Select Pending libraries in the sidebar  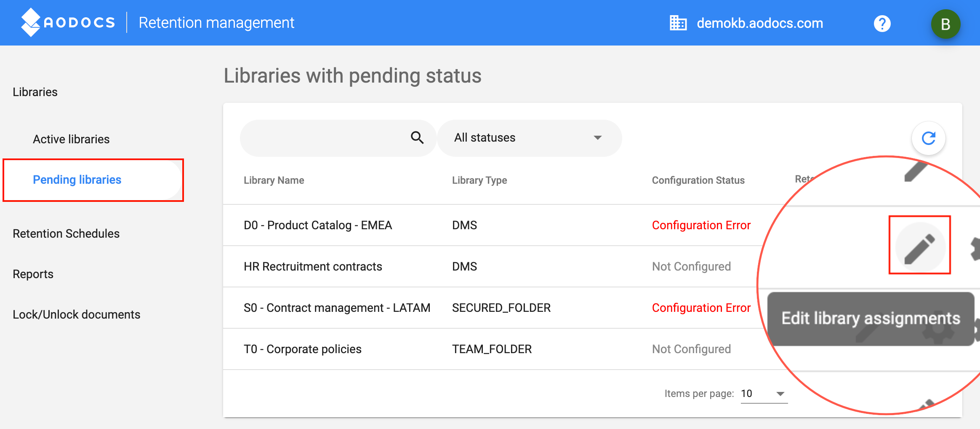coord(77,180)
